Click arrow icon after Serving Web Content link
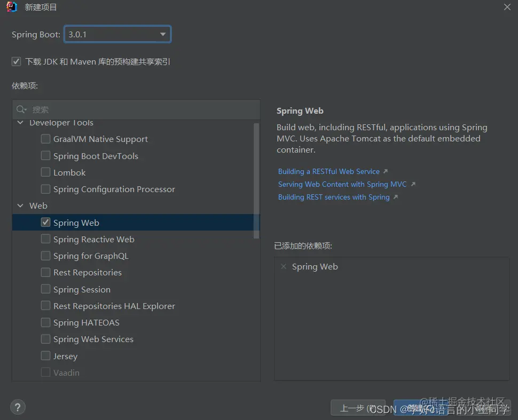Image resolution: width=518 pixels, height=420 pixels. 413,184
